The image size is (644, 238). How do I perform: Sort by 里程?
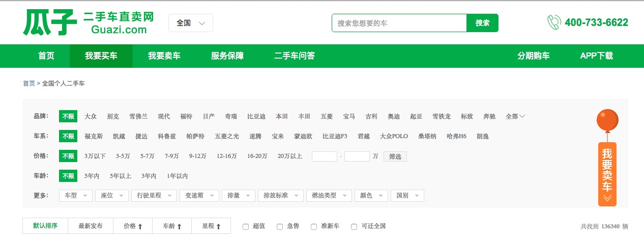pyautogui.click(x=212, y=226)
